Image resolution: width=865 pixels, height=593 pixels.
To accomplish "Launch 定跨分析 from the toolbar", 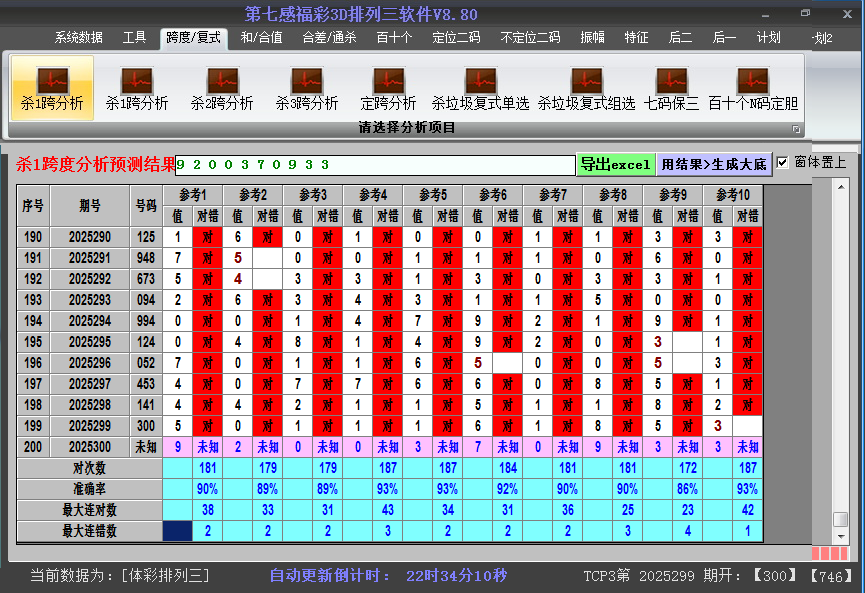I will pos(388,87).
